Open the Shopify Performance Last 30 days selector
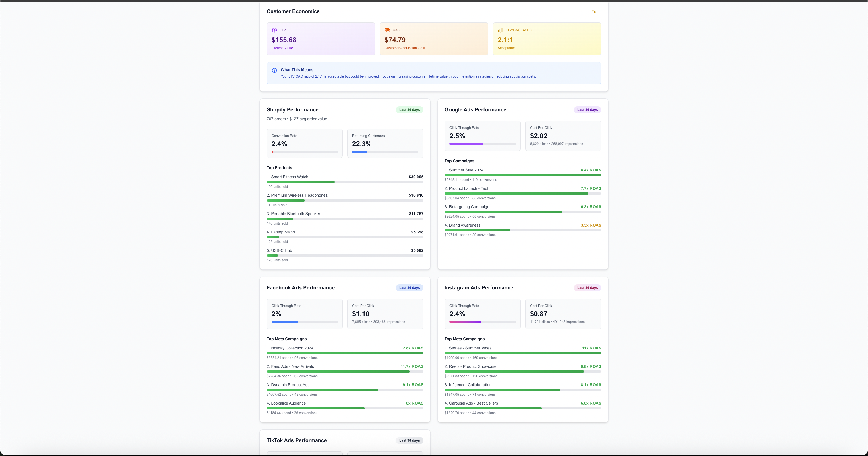 409,109
